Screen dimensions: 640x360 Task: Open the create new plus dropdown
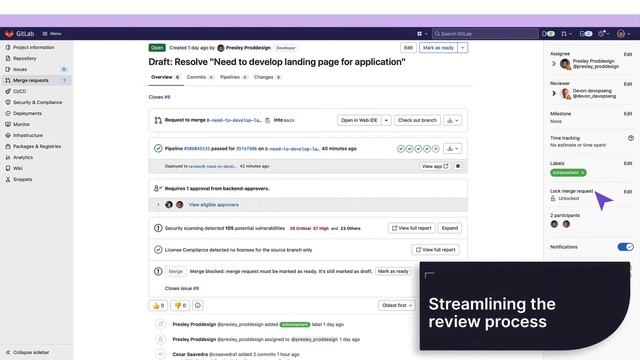click(x=422, y=34)
